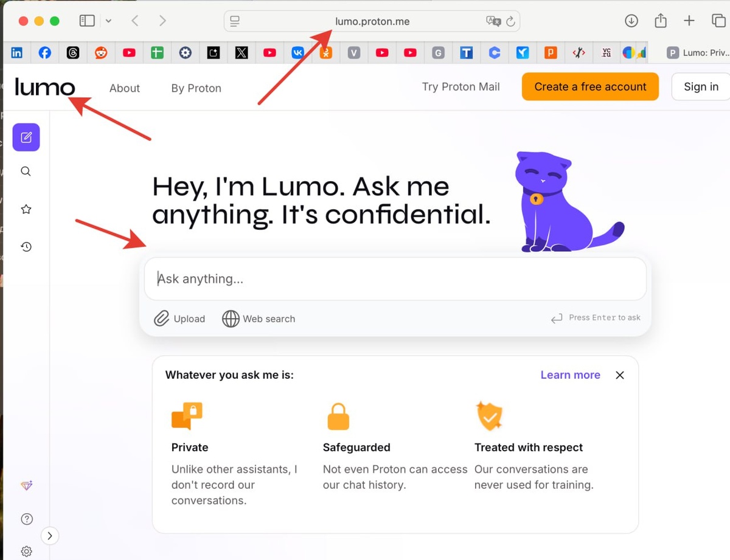Click the Treated with respect heading
This screenshot has height=560, width=730.
(x=529, y=448)
